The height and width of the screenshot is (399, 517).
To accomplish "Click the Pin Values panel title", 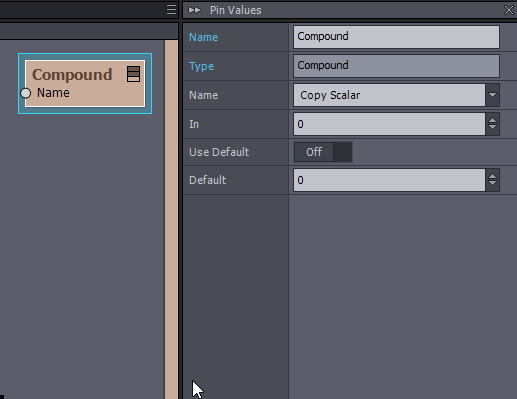I will 235,10.
